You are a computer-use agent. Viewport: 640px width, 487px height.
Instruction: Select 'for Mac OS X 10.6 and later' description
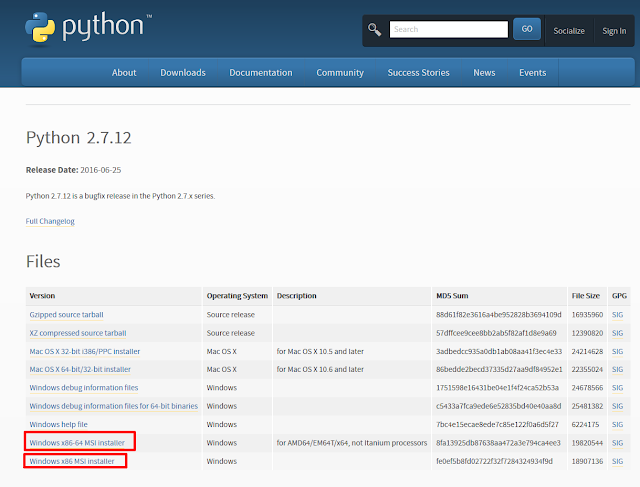point(320,369)
